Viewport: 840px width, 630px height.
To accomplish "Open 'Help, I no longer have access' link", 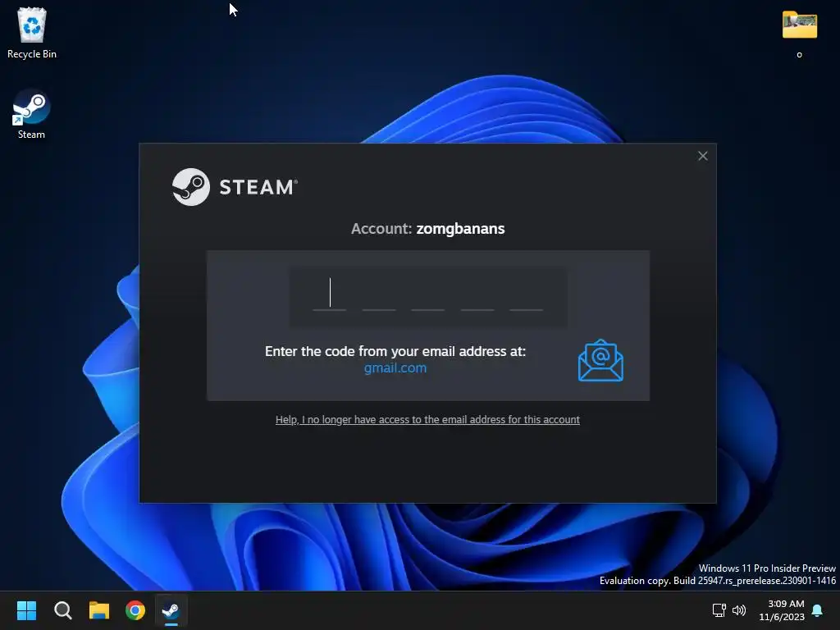I will [x=427, y=419].
